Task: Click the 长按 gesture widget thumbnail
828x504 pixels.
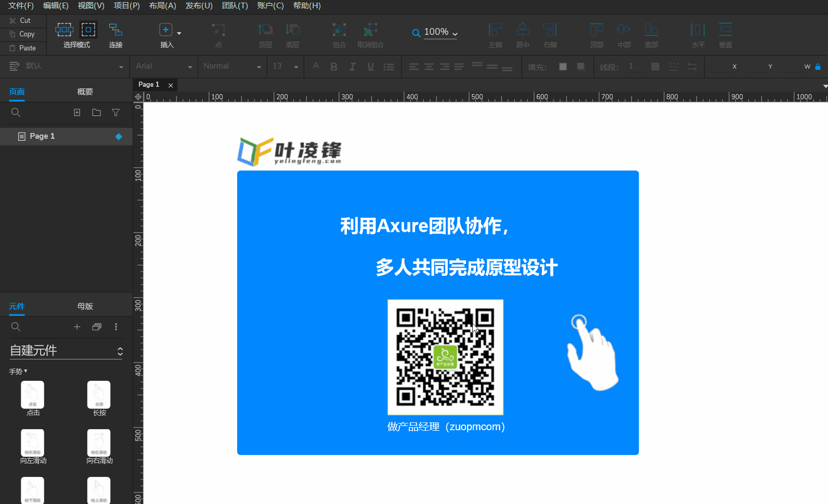Action: [99, 395]
